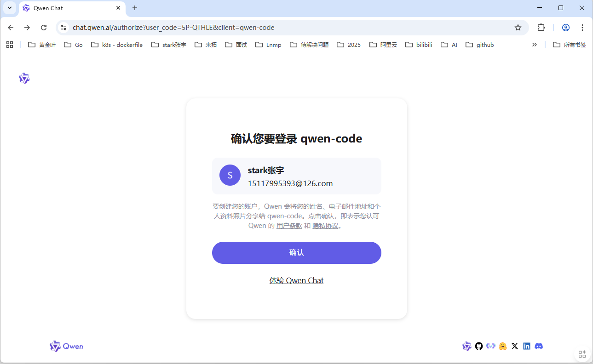
Task: Open the 隐私协议 privacy link
Action: point(325,226)
